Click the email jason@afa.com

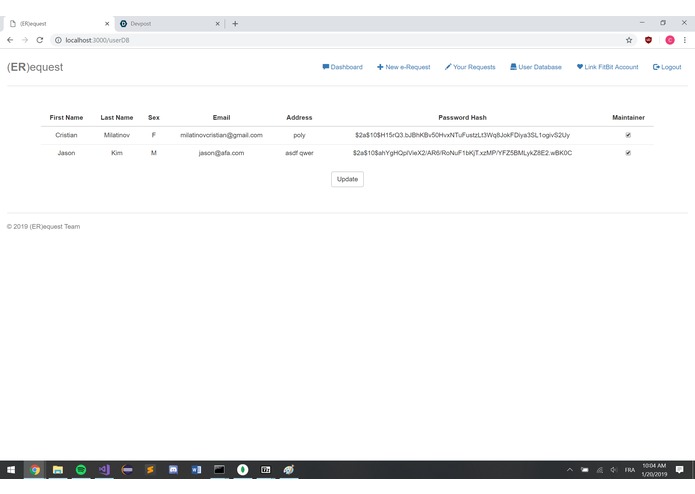(x=221, y=153)
